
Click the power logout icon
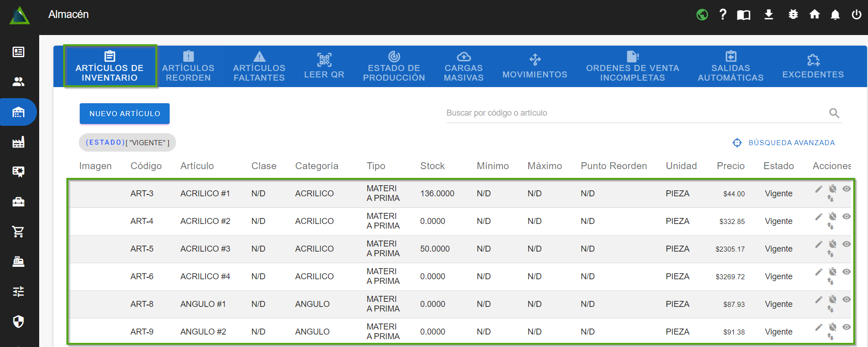click(856, 14)
